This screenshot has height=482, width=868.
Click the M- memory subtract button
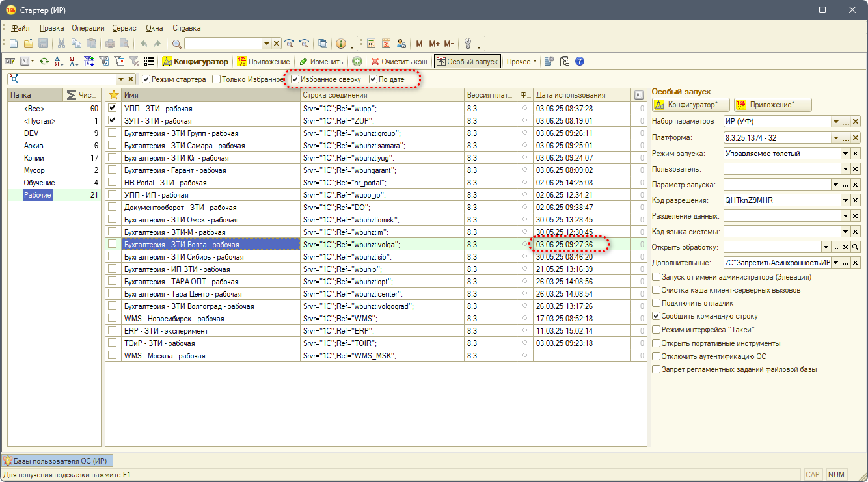pos(449,44)
